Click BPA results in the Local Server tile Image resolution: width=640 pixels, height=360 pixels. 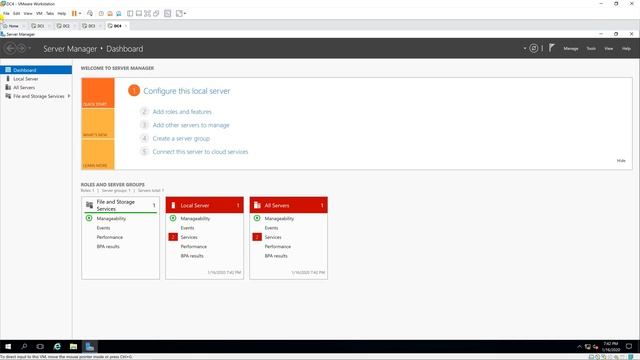(192, 256)
